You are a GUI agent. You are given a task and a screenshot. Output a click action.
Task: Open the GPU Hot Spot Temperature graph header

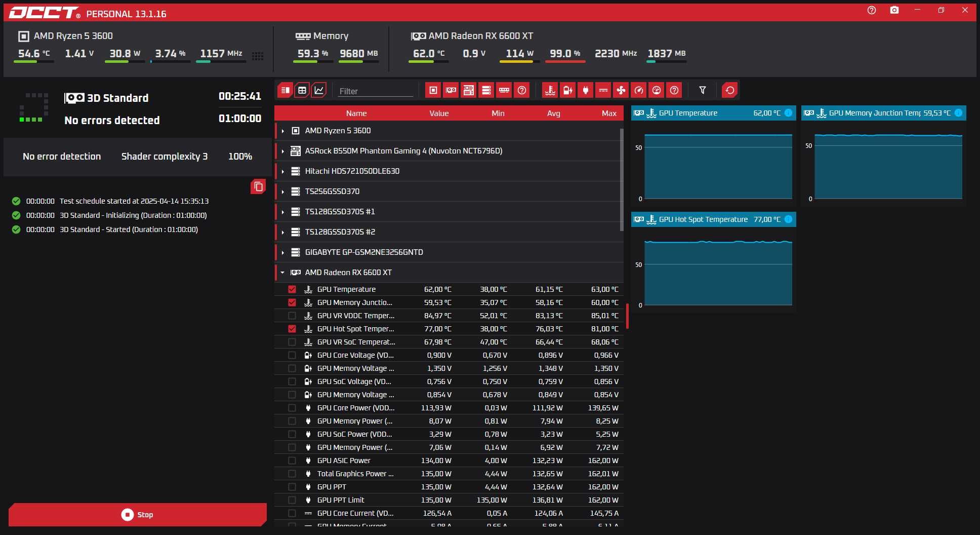point(713,219)
